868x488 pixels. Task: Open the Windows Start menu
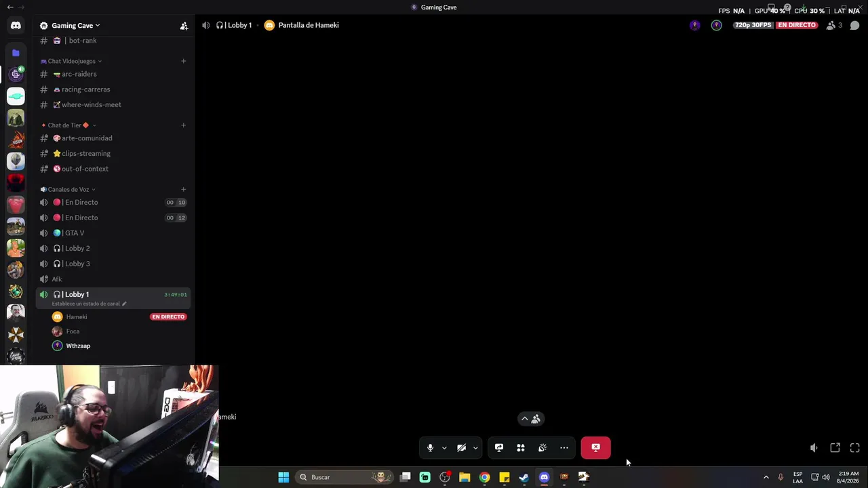coord(283,477)
